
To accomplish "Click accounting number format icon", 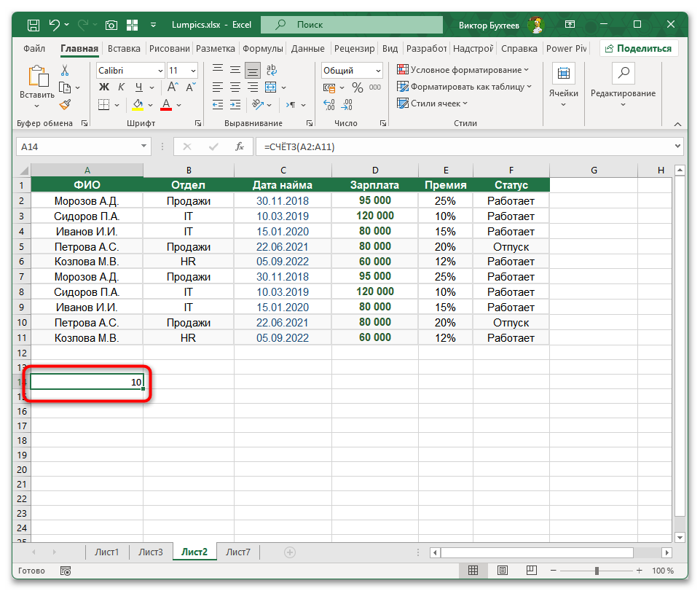I will [x=329, y=87].
